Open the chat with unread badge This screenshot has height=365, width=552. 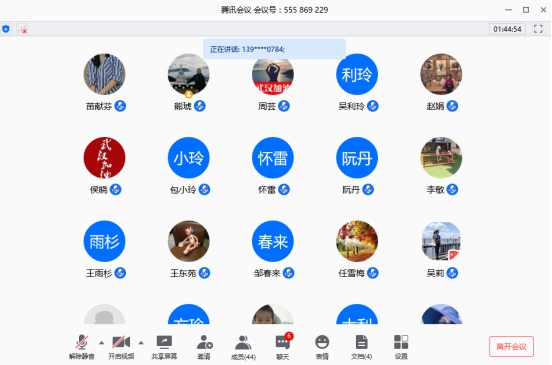pyautogui.click(x=283, y=342)
